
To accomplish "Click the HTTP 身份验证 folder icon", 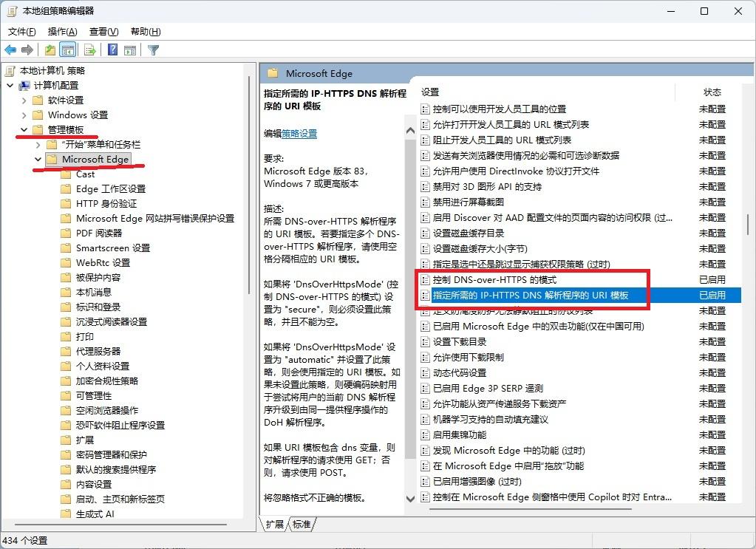I will [66, 204].
